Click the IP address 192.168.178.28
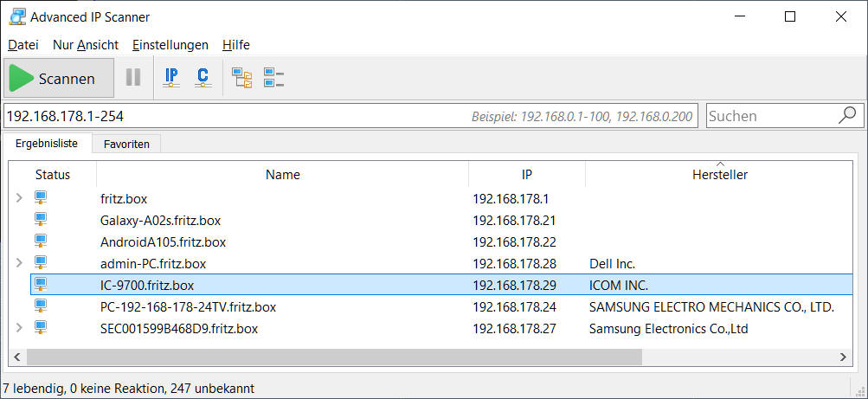Viewport: 868px width, 399px height. coord(514,263)
